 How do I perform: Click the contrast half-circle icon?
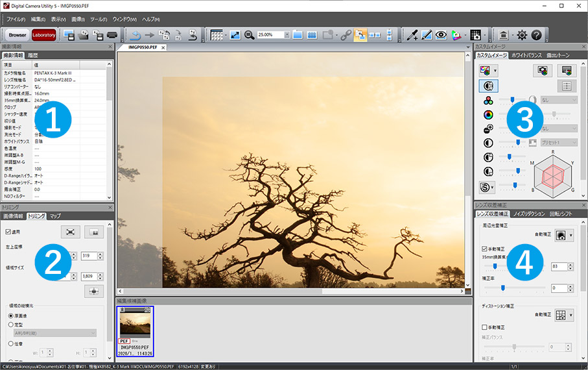point(488,143)
